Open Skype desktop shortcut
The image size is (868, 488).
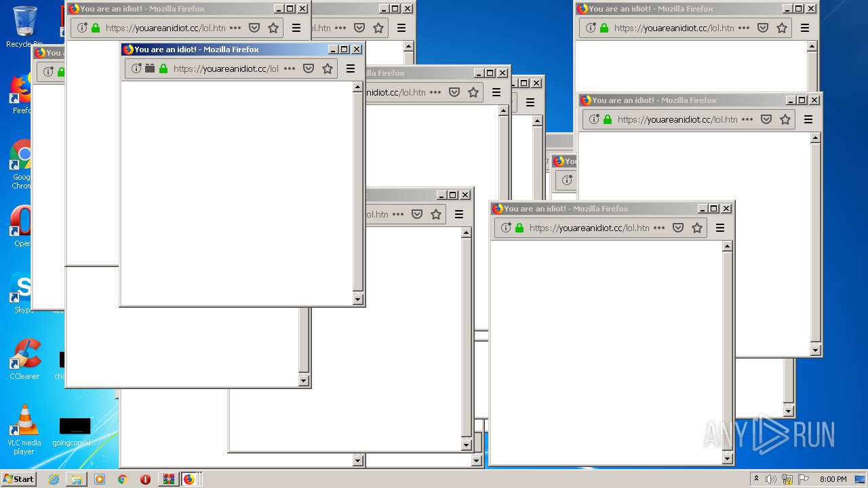click(x=22, y=292)
